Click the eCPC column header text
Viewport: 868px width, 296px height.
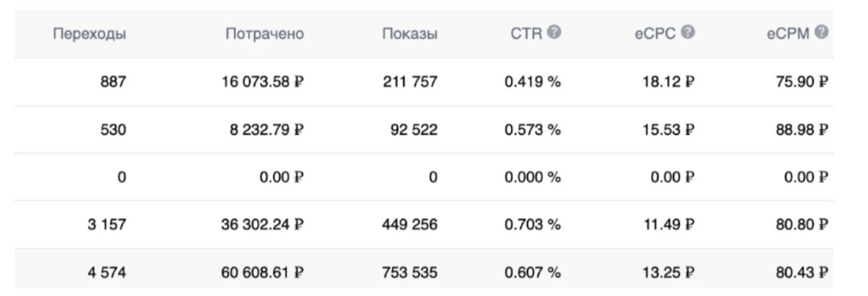point(655,34)
